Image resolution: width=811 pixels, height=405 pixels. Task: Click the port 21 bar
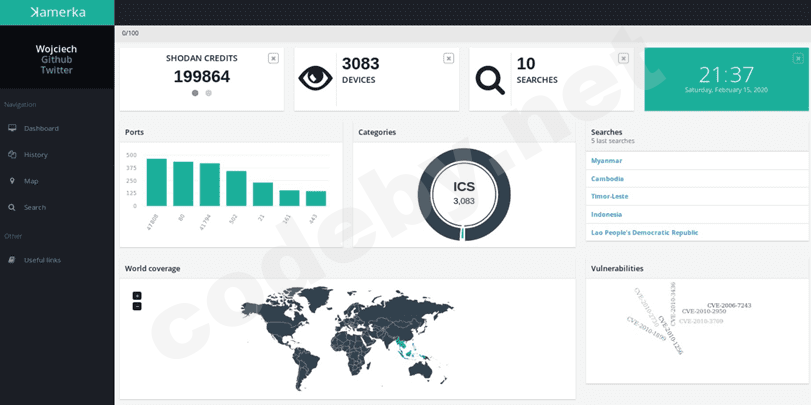click(x=263, y=194)
